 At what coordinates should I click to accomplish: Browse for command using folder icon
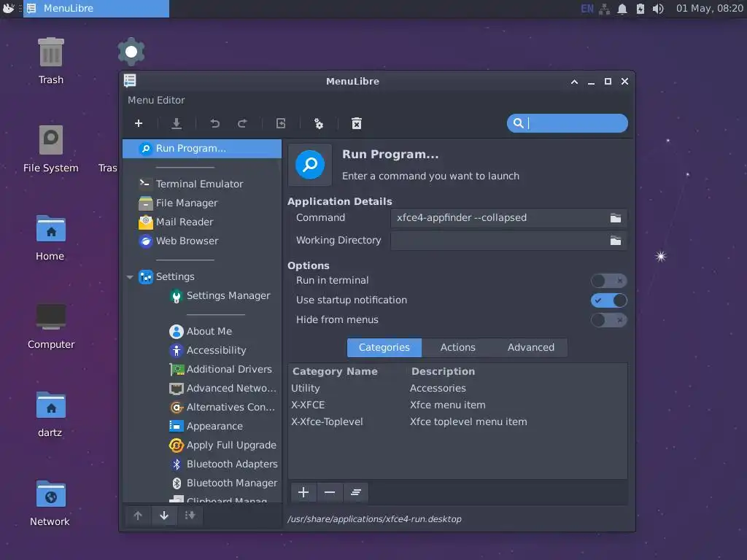[616, 218]
